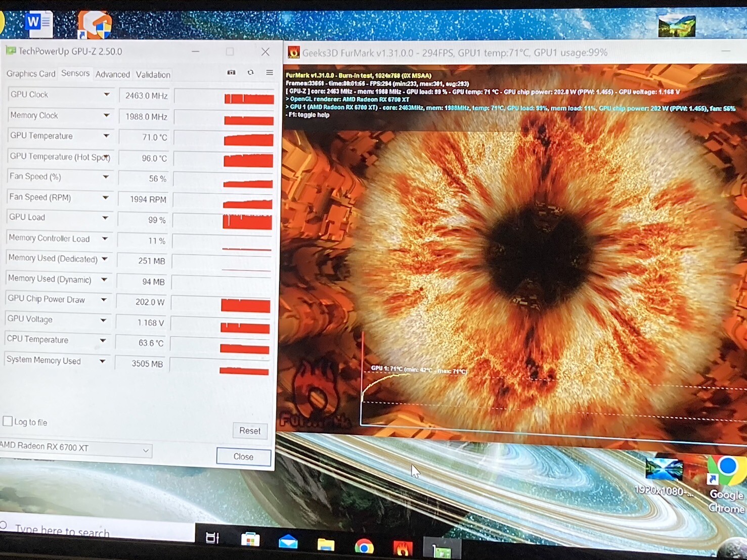
Task: Open Google Chrome from the taskbar
Action: point(364,547)
